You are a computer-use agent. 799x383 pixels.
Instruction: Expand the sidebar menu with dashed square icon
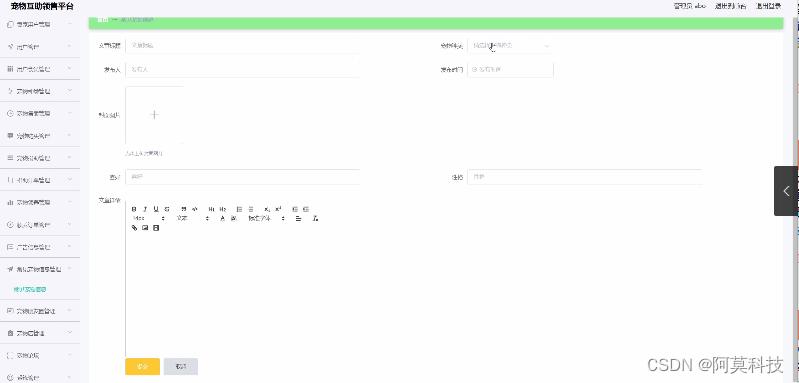40,355
